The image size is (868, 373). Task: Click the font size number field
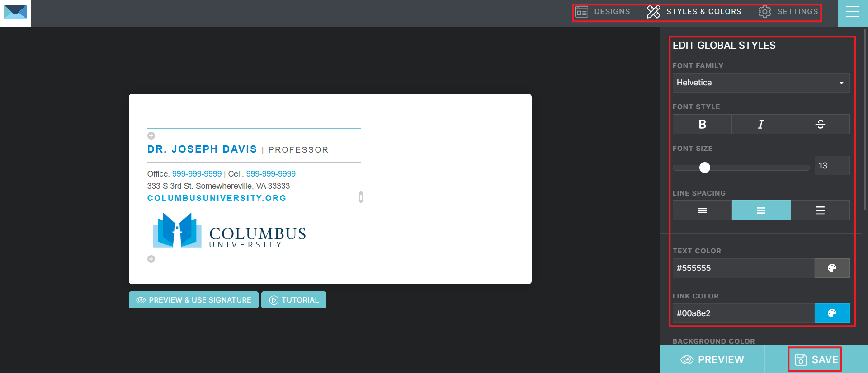pyautogui.click(x=832, y=166)
